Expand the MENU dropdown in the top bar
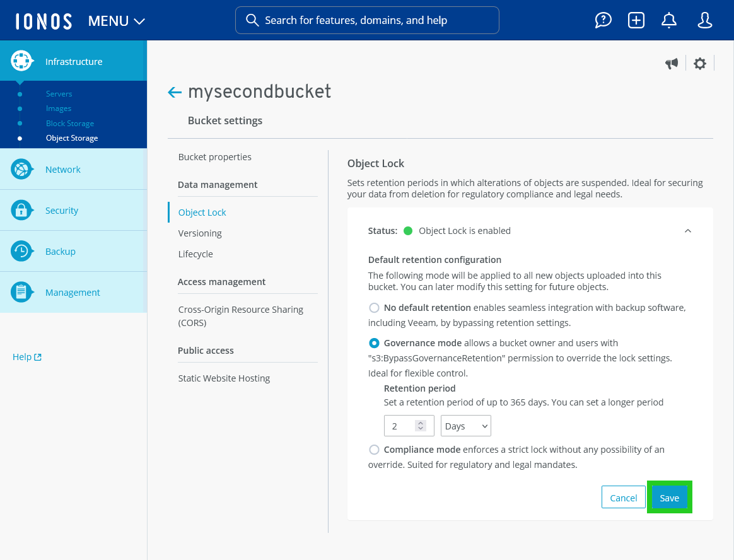The width and height of the screenshot is (734, 560). (116, 20)
